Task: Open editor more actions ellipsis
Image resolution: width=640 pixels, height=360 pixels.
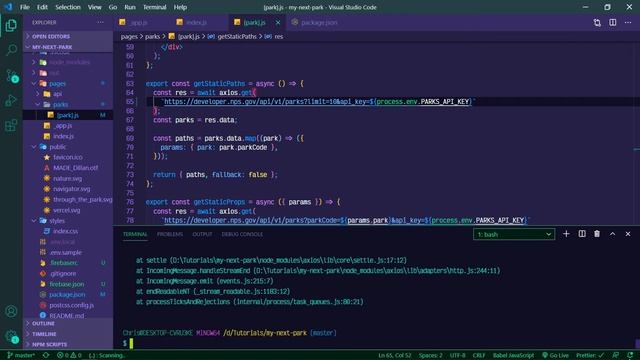Action: pos(628,22)
